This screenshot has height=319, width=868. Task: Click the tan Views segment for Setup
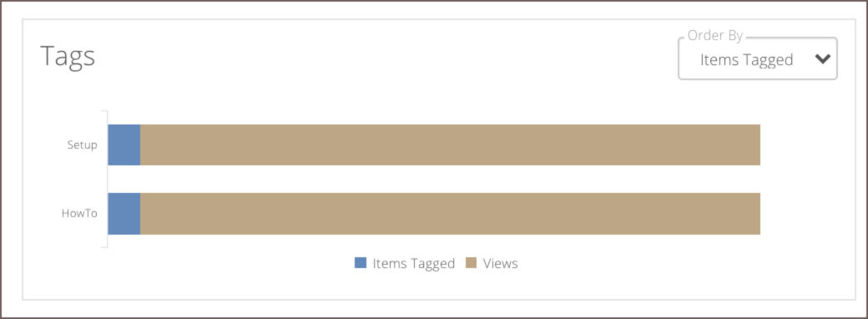coord(450,145)
